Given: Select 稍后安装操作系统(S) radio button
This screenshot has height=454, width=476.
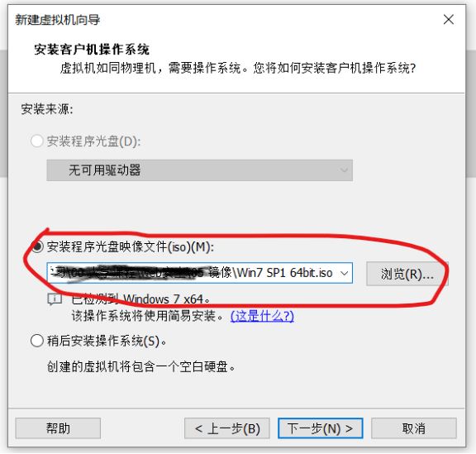Looking at the screenshot, I should pos(37,341).
